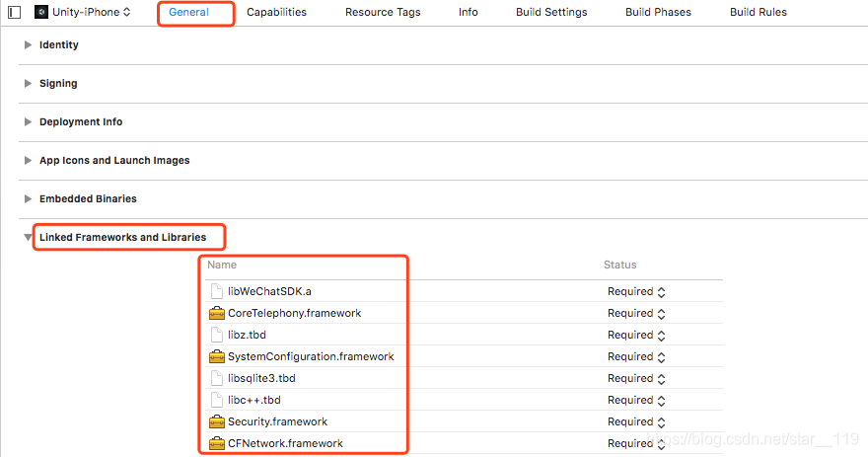The height and width of the screenshot is (457, 868).
Task: Switch to the General tab
Action: 188,12
